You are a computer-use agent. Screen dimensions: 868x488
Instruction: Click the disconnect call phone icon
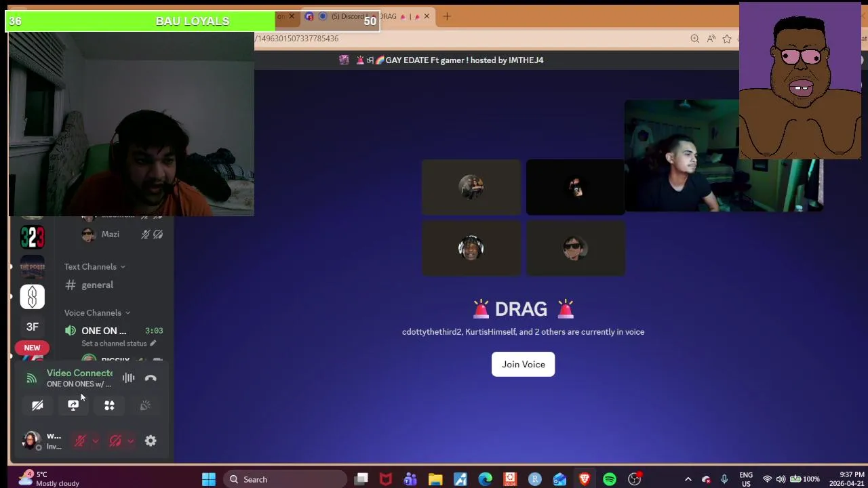[151, 378]
